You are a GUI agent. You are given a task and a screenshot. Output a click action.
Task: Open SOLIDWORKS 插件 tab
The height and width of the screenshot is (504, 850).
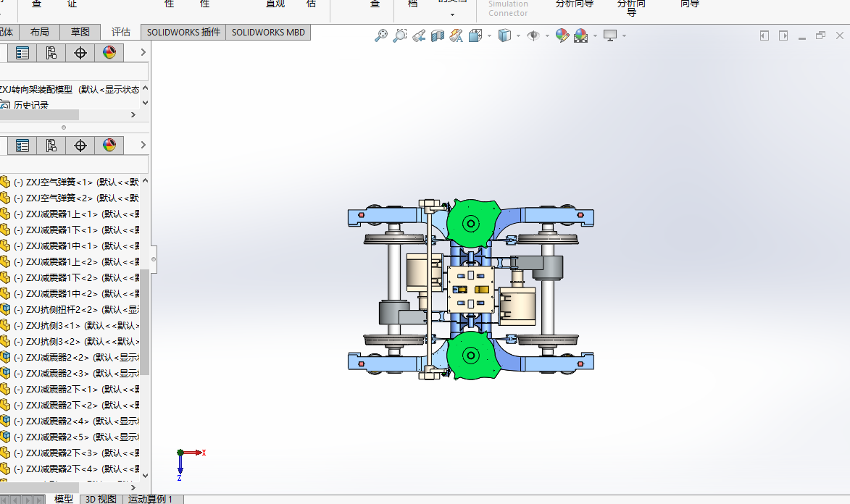point(183,33)
